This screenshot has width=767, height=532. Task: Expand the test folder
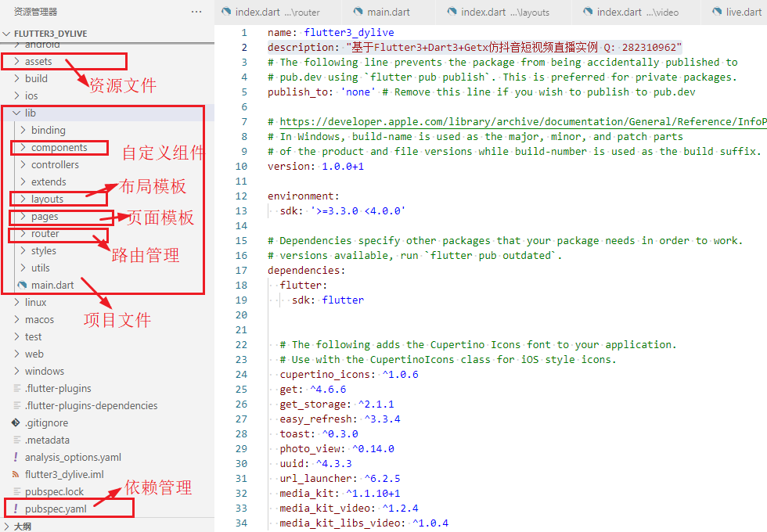[16, 336]
